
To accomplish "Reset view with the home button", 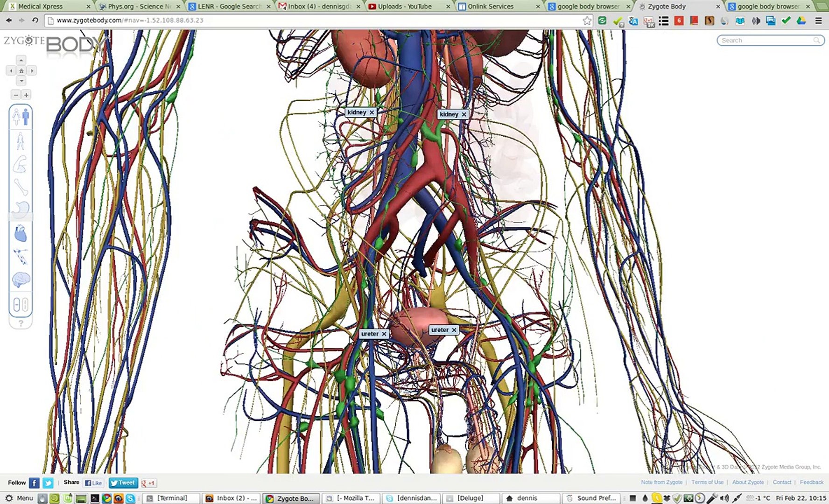I will click(x=21, y=71).
